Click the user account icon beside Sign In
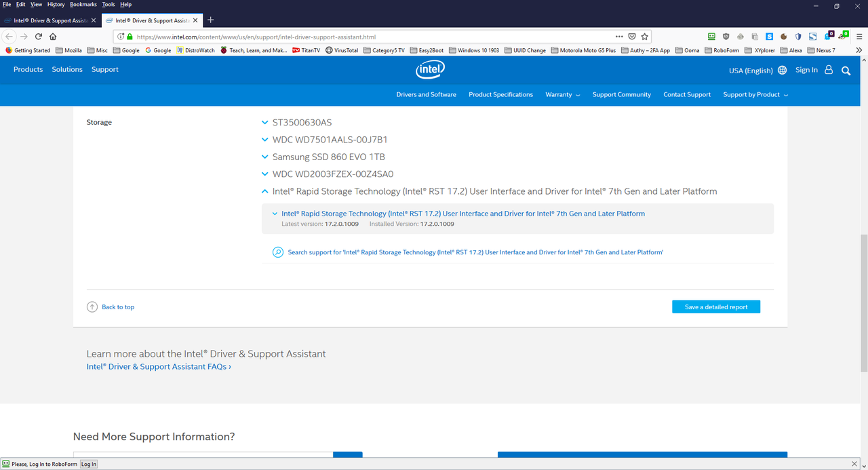 pyautogui.click(x=829, y=70)
